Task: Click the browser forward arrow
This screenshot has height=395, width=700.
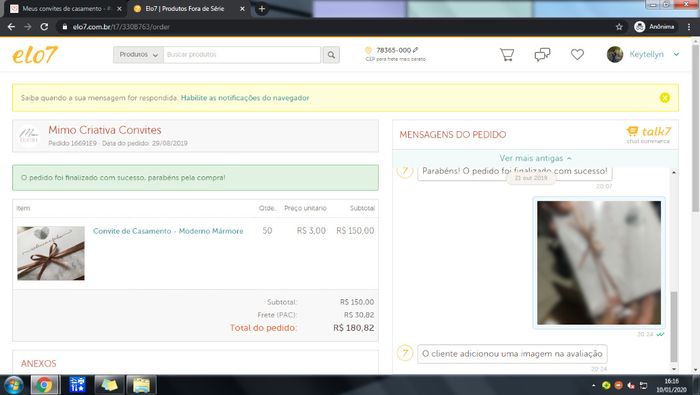Action: (x=28, y=27)
